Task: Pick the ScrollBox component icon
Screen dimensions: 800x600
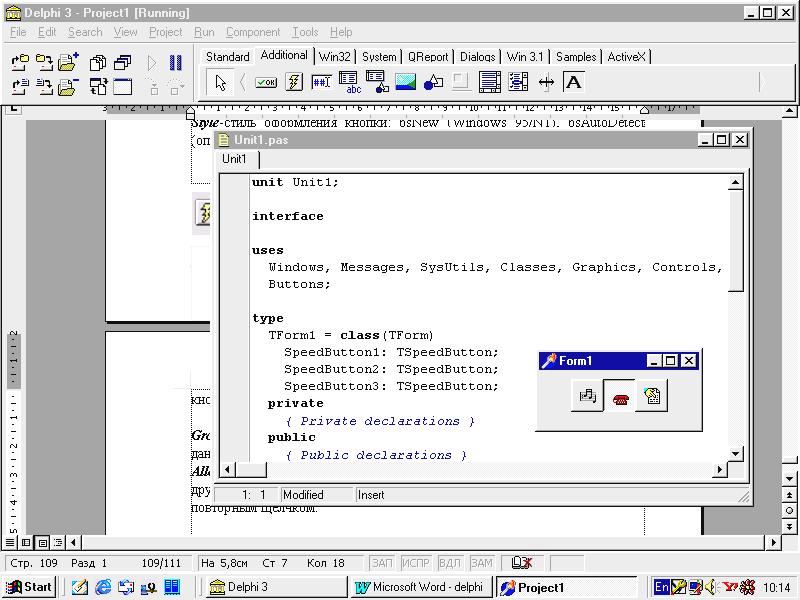Action: [x=489, y=82]
